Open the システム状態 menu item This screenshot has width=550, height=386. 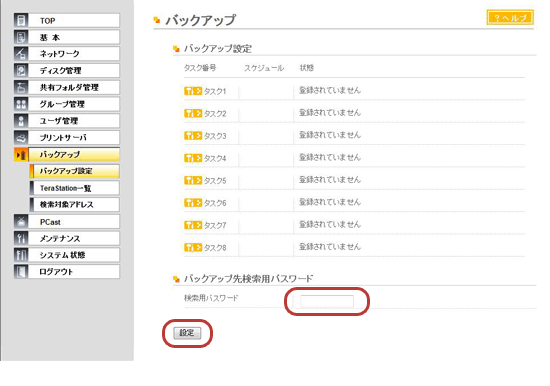74,255
